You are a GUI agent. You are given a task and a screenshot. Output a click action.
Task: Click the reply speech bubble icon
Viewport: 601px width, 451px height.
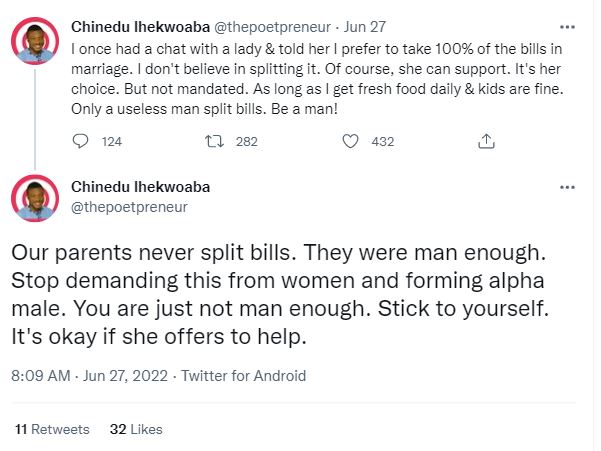[x=82, y=142]
